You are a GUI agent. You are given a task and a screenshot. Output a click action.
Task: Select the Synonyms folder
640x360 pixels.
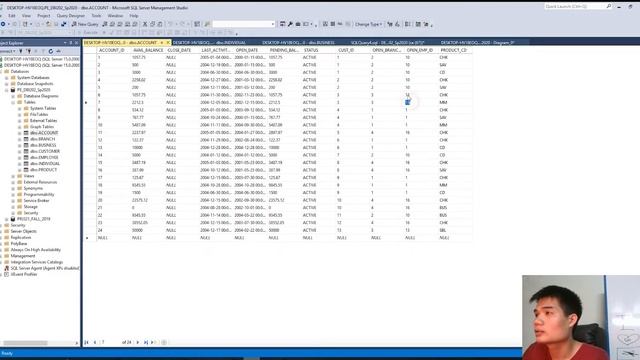click(33, 188)
